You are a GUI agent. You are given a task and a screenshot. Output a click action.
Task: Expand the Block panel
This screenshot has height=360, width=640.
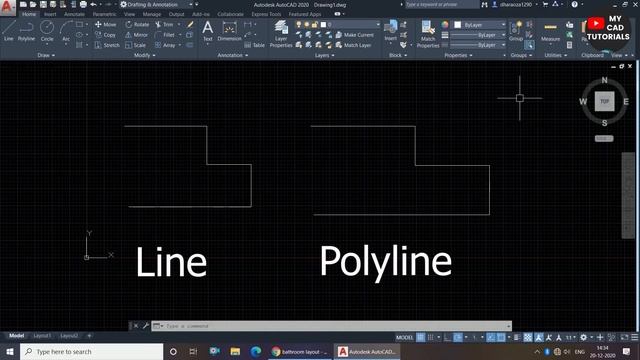click(398, 55)
